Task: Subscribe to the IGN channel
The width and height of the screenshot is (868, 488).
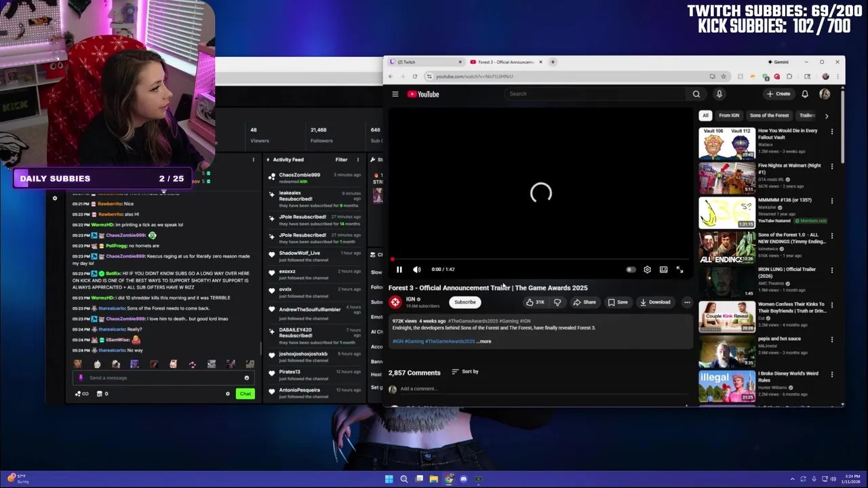Action: pos(465,302)
